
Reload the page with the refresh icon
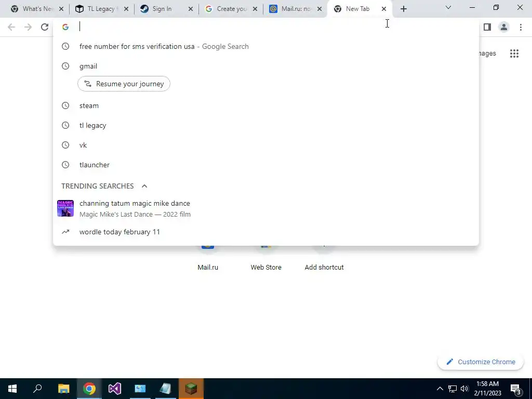point(45,27)
